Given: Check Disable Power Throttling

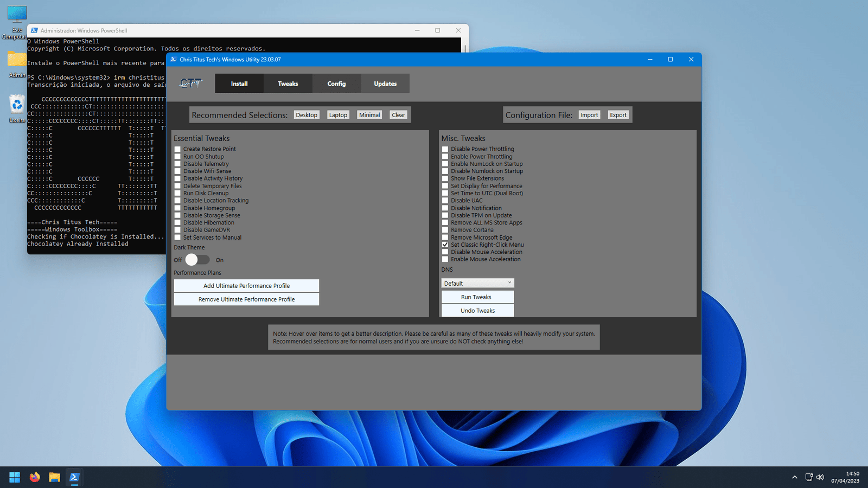Looking at the screenshot, I should 445,149.
